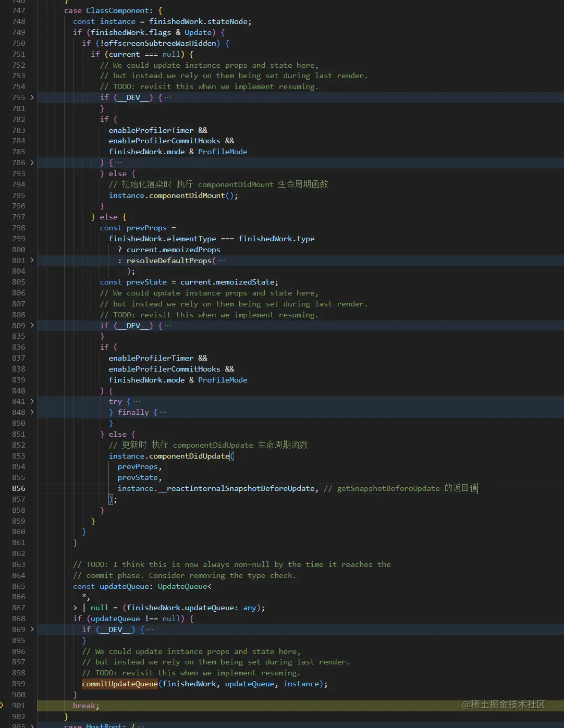Click ProfileMode on line 839
Screen dimensions: 564x728
tap(223, 380)
